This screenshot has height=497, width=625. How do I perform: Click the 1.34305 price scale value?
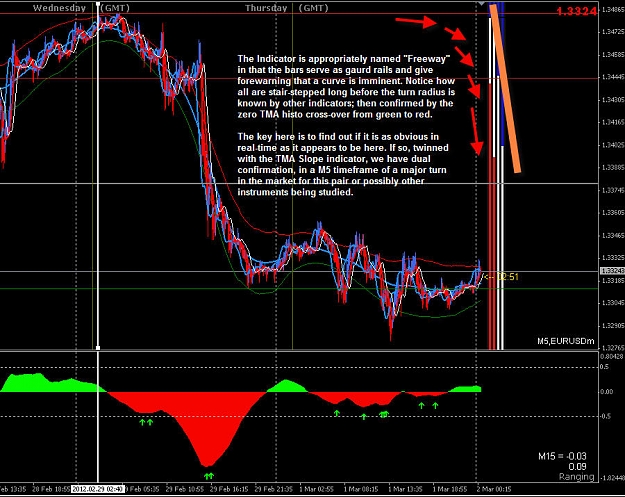613,100
